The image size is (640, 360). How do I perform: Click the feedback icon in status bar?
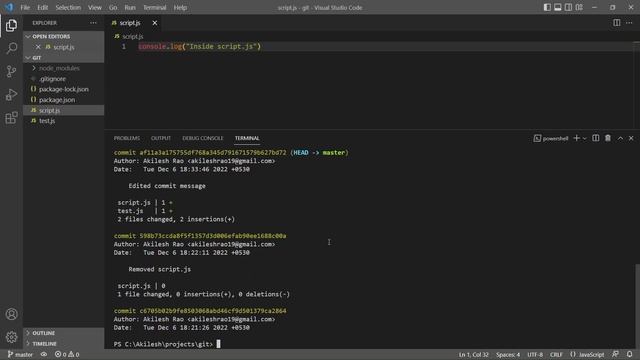point(615,354)
